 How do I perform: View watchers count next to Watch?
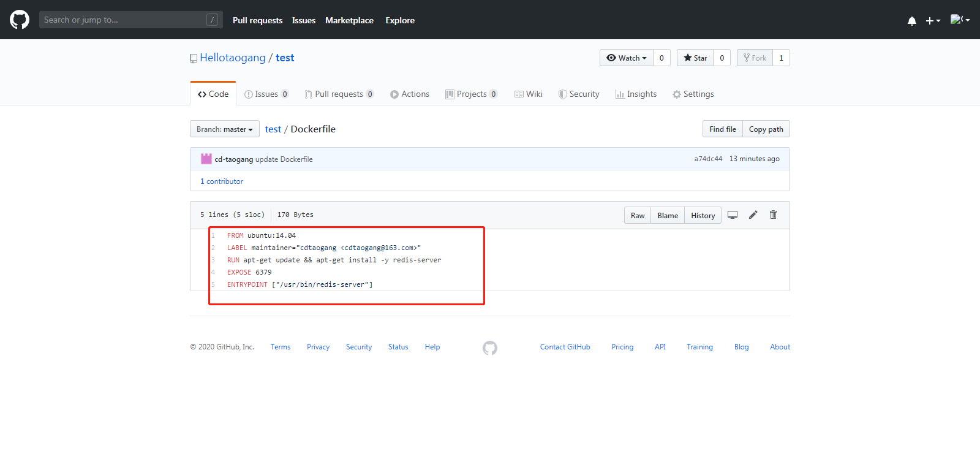661,58
